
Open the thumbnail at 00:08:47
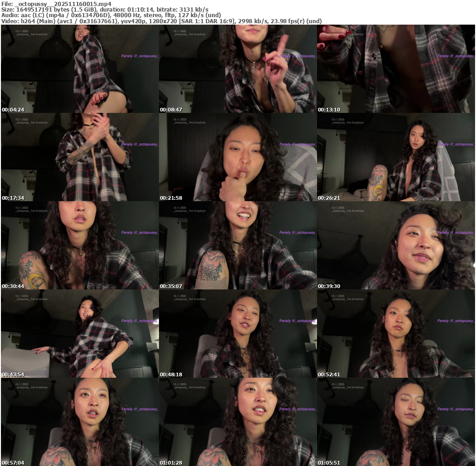[x=238, y=69]
